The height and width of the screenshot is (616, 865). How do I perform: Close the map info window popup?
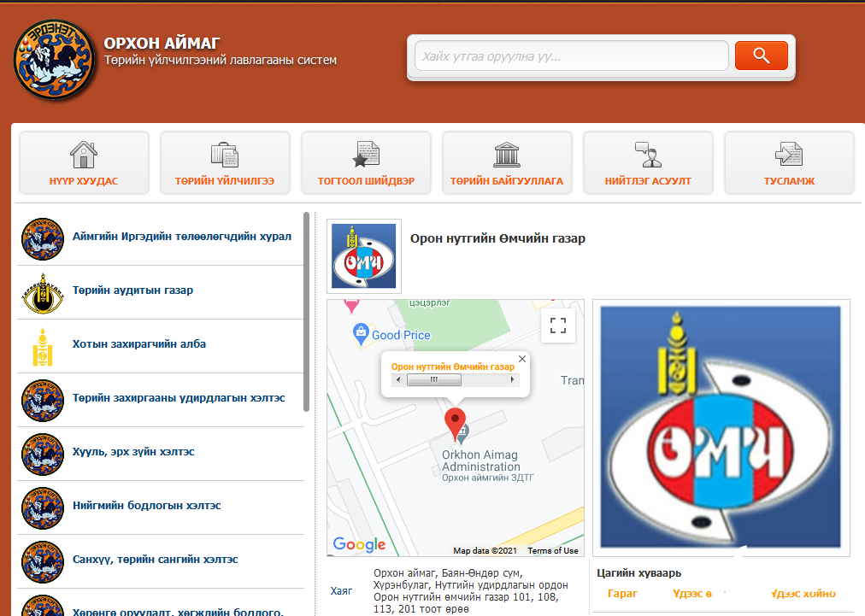[522, 359]
